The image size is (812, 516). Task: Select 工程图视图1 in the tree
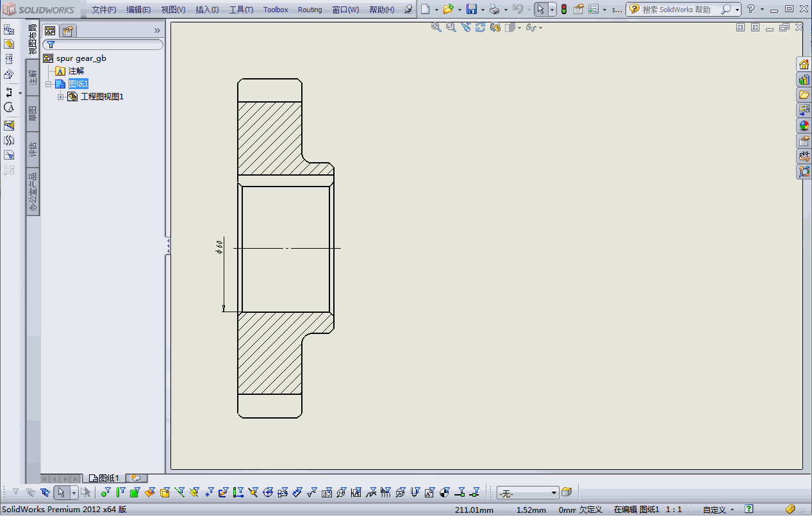102,97
